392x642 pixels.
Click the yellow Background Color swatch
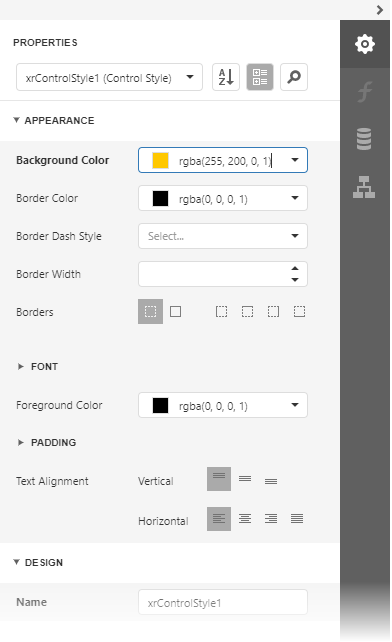click(x=160, y=160)
